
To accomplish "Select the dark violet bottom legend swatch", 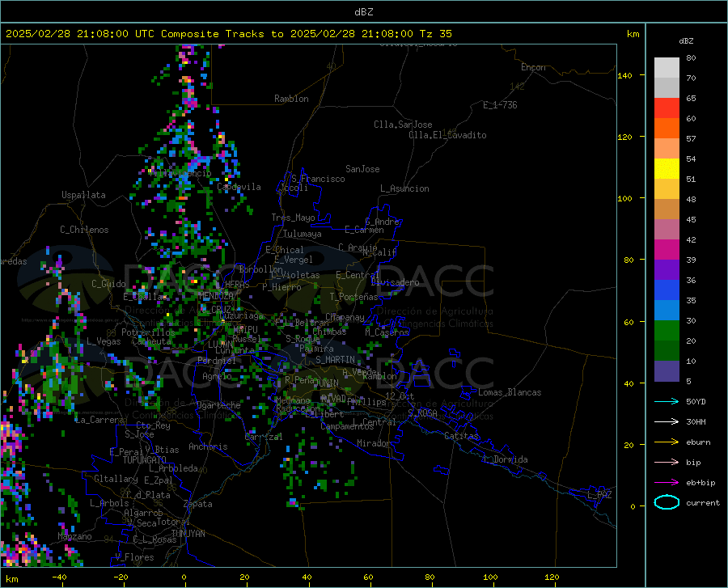I will pos(667,371).
